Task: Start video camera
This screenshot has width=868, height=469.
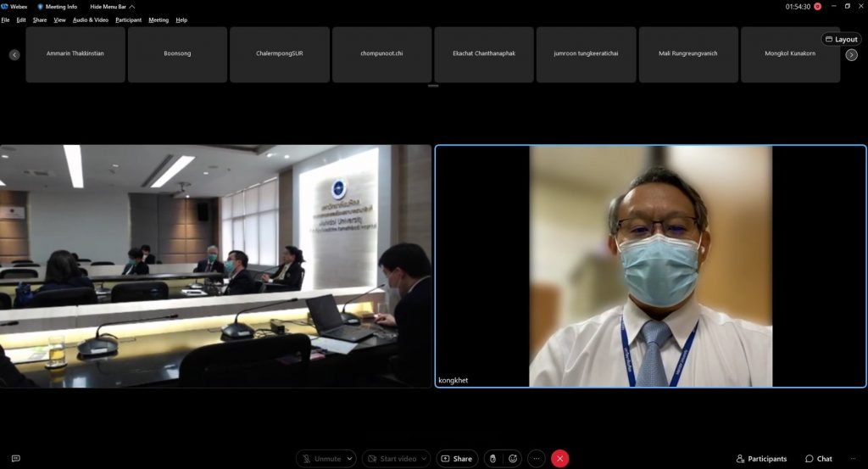Action: (391, 459)
